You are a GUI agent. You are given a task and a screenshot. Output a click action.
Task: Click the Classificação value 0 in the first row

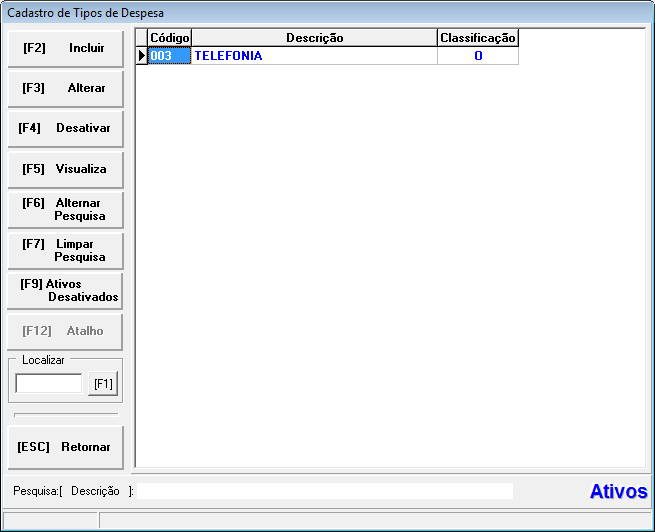477,56
